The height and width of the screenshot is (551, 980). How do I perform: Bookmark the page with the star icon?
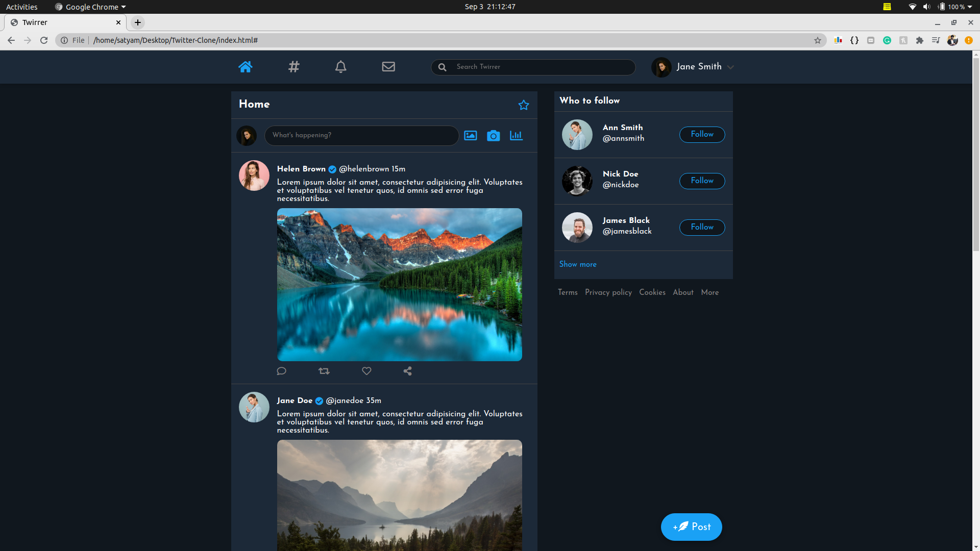click(x=819, y=40)
